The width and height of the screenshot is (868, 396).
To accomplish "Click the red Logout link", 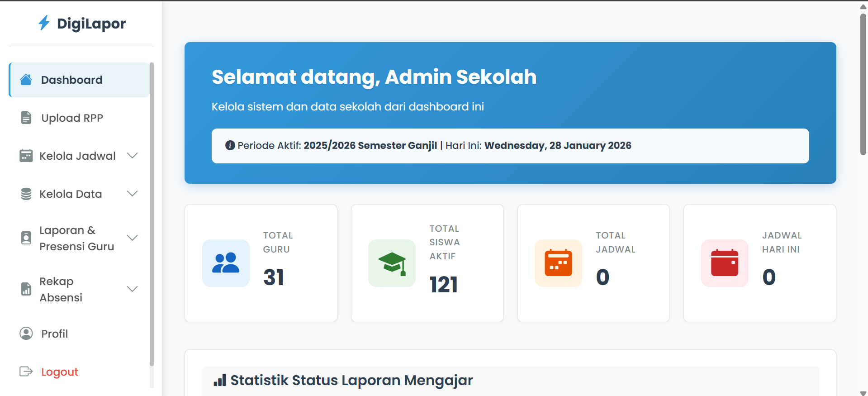I will pyautogui.click(x=60, y=372).
